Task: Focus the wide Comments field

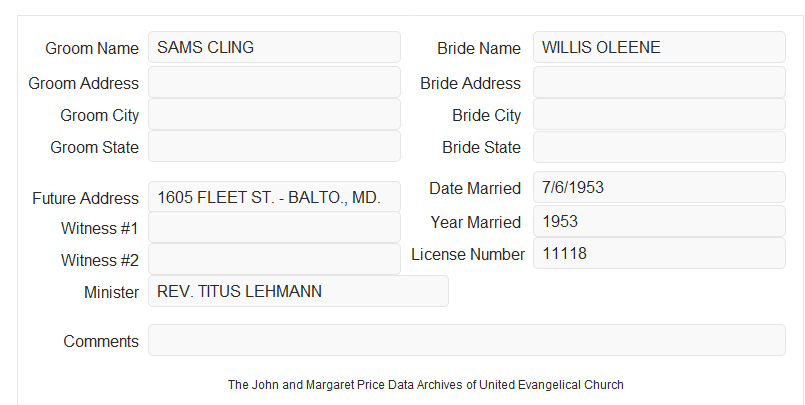Action: [x=467, y=340]
